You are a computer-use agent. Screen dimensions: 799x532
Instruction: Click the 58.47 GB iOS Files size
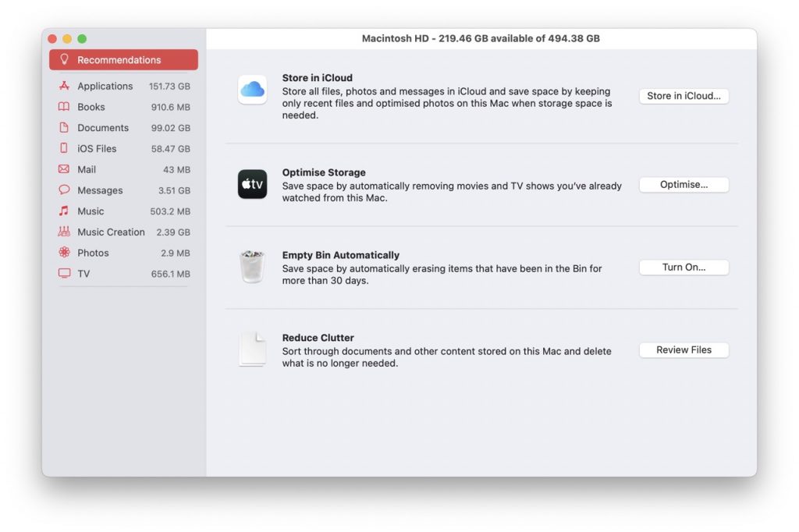pos(171,149)
